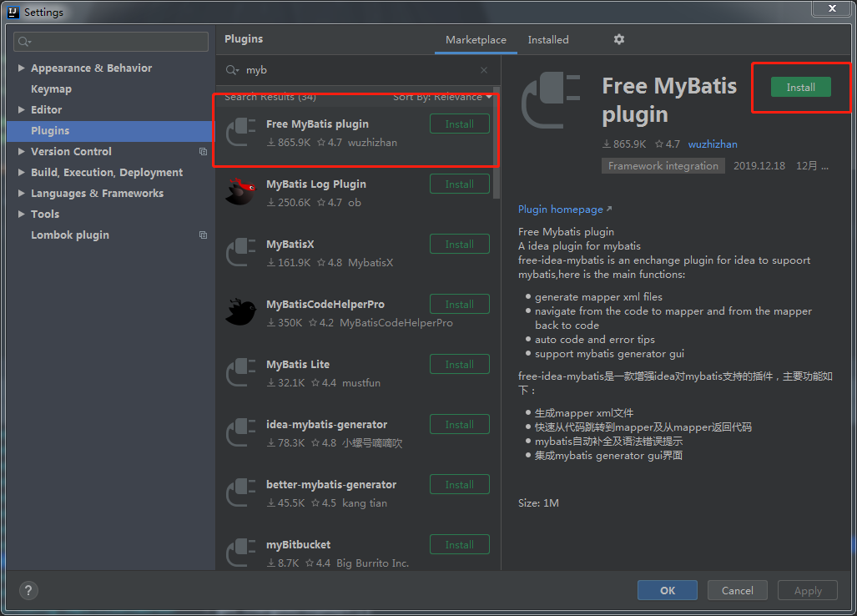Clear the myb search with the X icon

click(x=483, y=70)
